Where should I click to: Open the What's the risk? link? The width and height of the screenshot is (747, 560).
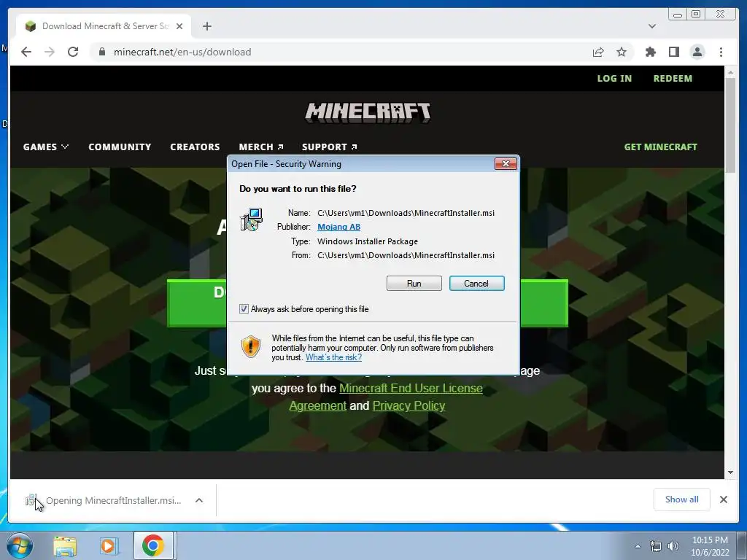[x=333, y=357]
